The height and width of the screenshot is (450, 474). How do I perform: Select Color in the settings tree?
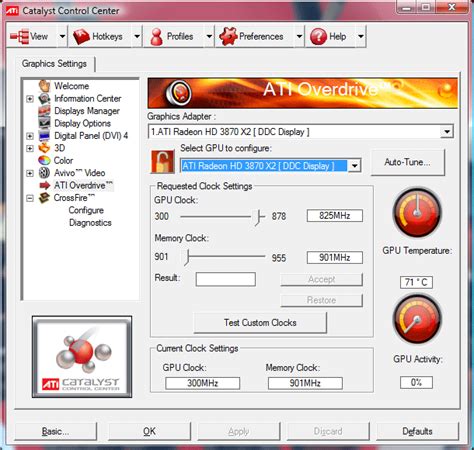(x=63, y=160)
